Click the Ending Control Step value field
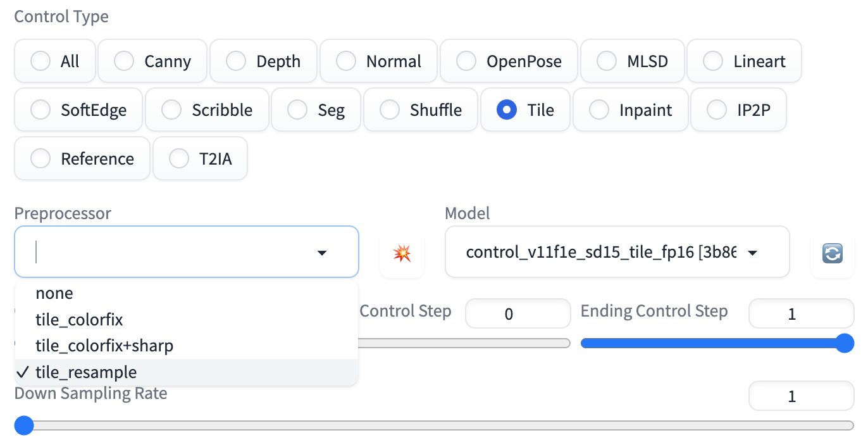Viewport: 868px width, 447px height. coord(801,314)
